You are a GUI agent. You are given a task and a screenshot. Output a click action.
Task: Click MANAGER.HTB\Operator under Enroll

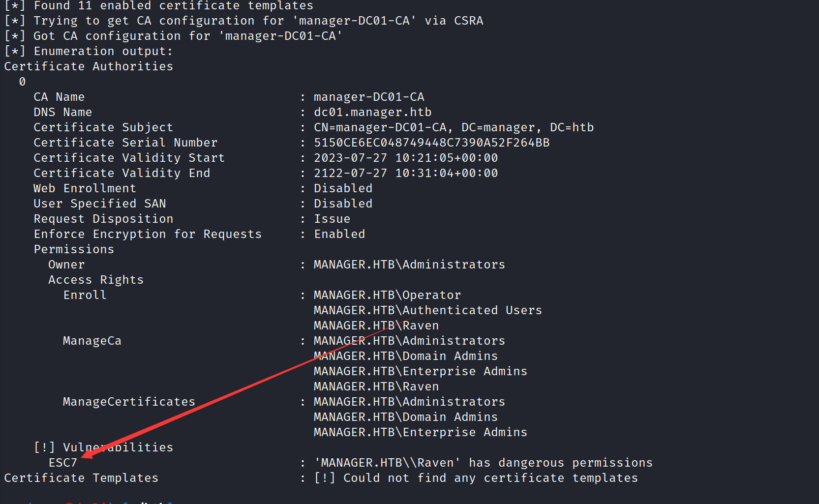point(388,295)
